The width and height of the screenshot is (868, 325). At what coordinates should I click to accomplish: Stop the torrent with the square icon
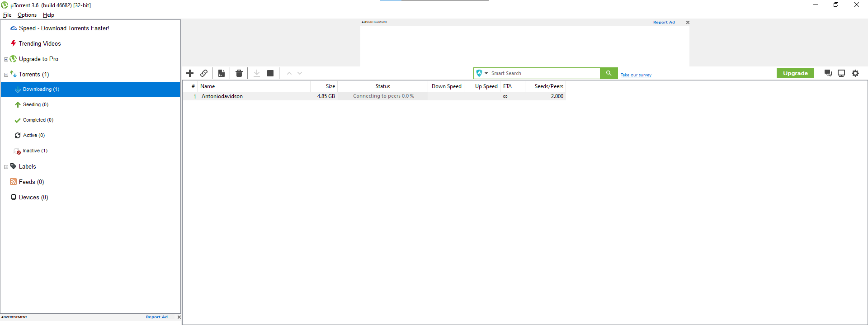[x=270, y=73]
